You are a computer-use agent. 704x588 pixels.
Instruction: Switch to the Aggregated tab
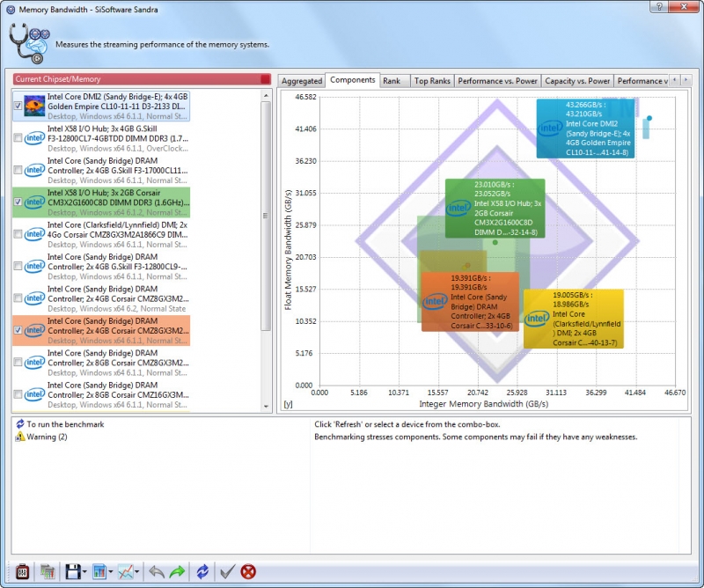click(x=302, y=81)
